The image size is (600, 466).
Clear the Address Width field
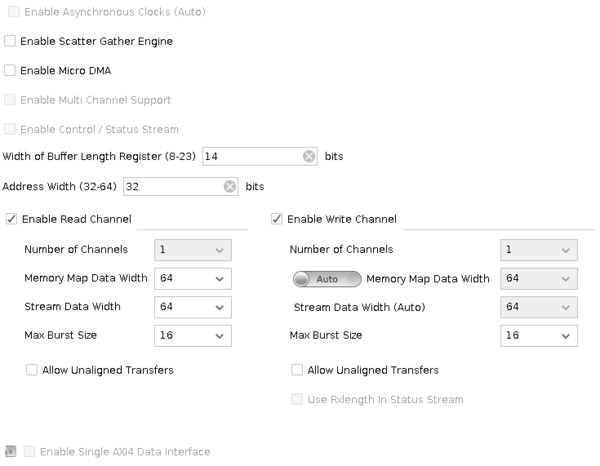tap(230, 187)
